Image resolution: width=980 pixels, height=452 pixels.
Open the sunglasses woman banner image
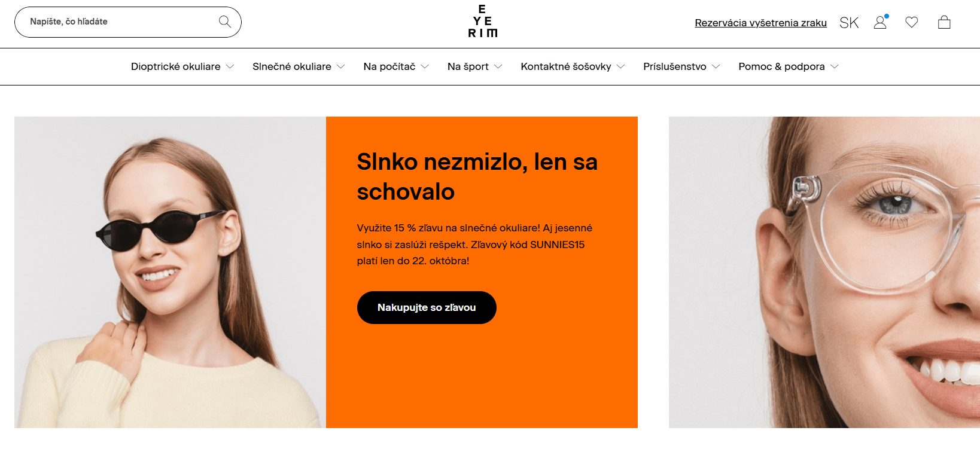click(x=170, y=272)
